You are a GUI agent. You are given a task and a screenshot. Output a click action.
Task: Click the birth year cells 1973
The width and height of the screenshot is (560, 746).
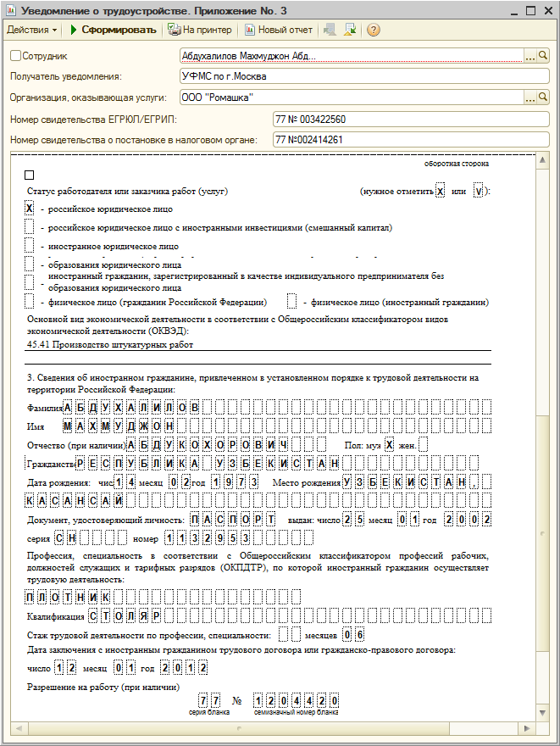point(235,482)
